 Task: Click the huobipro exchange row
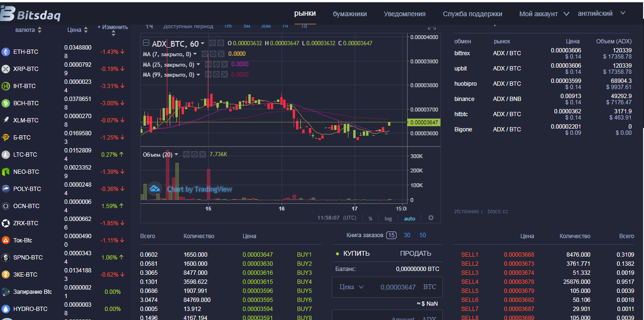543,84
